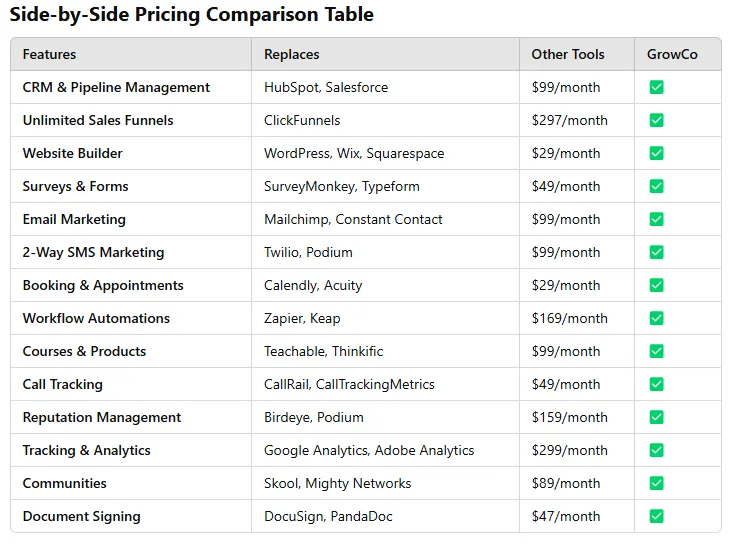Click the green checkmark in CRM & Pipeline Management row
The width and height of the screenshot is (733, 547).
[656, 87]
